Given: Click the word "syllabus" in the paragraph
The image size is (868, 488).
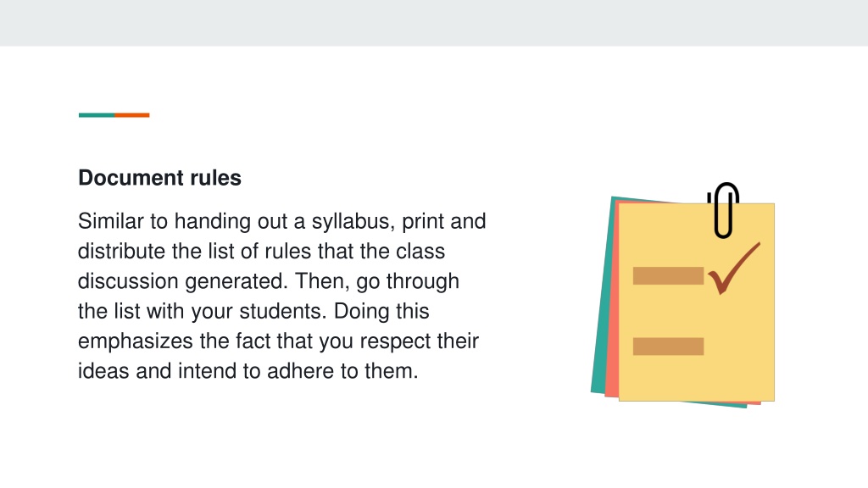Looking at the screenshot, I should 353,221.
